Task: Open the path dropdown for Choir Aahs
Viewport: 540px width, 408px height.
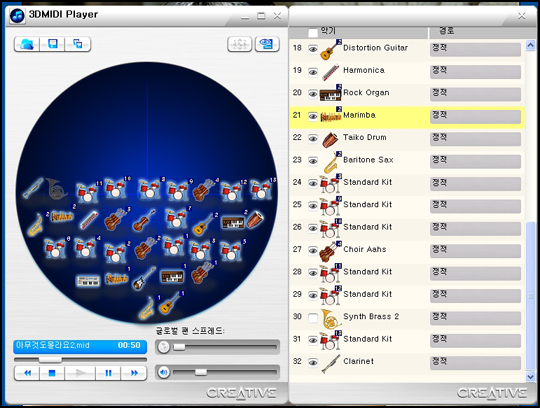Action: (x=475, y=251)
